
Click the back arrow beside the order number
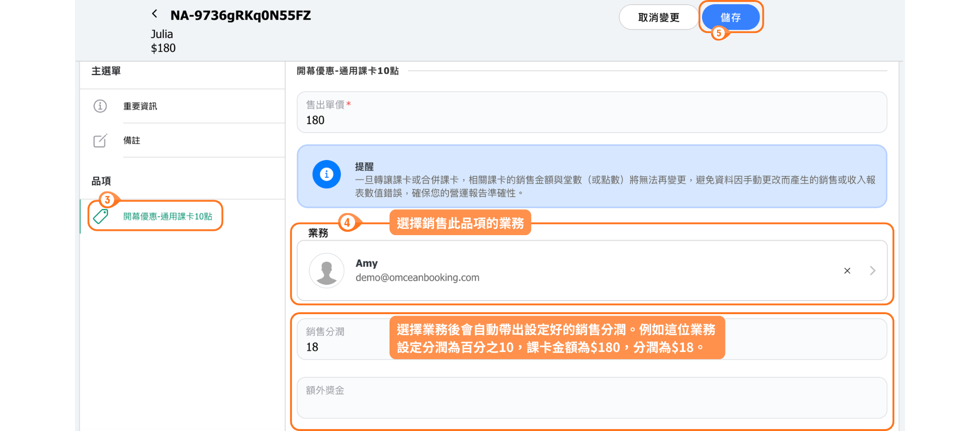155,14
